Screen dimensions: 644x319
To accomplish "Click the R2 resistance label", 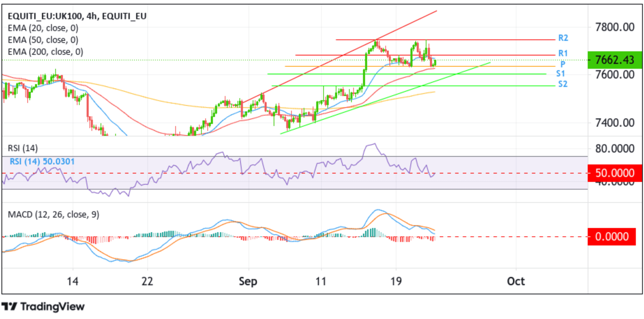I will tap(563, 38).
